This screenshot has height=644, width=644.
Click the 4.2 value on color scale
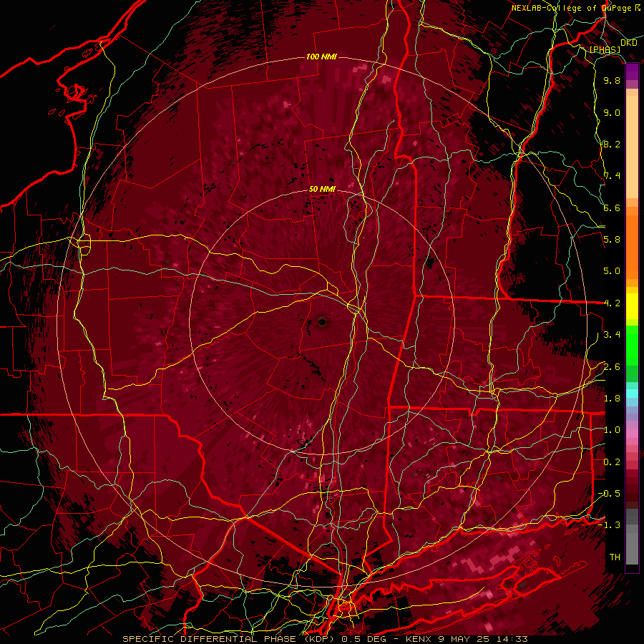click(612, 303)
